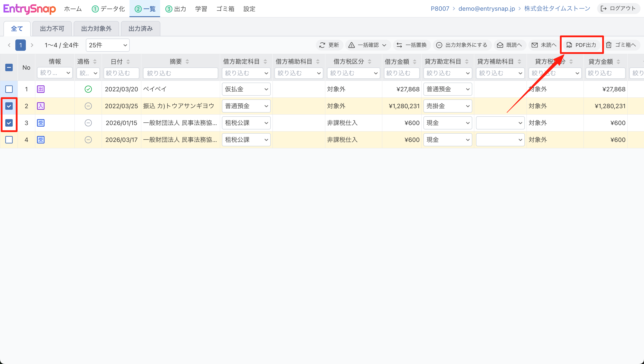Click demo@entrysnap.jp breadcrumb link
Image resolution: width=644 pixels, height=364 pixels.
click(x=487, y=9)
